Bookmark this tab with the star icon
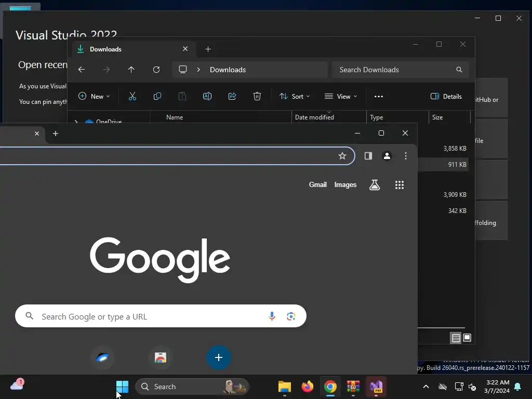 pyautogui.click(x=342, y=156)
